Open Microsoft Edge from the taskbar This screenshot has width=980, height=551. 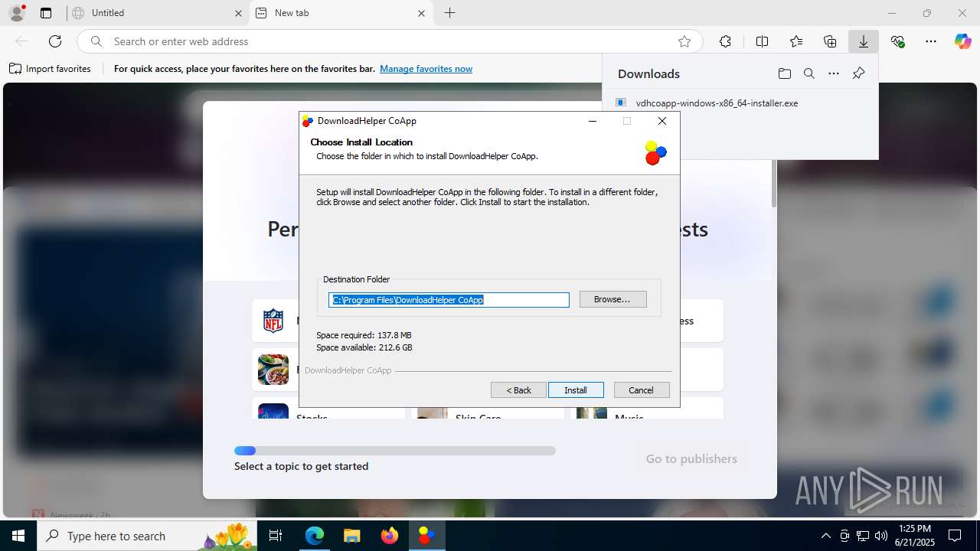[x=315, y=536]
